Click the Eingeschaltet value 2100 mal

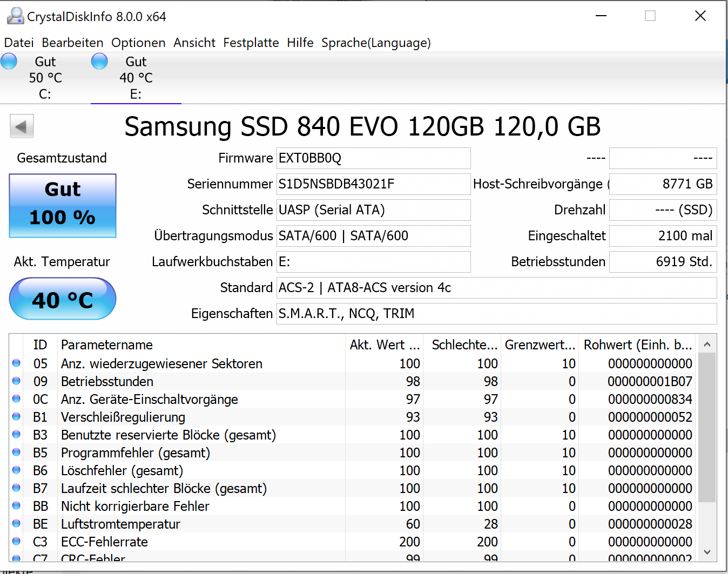coord(663,236)
